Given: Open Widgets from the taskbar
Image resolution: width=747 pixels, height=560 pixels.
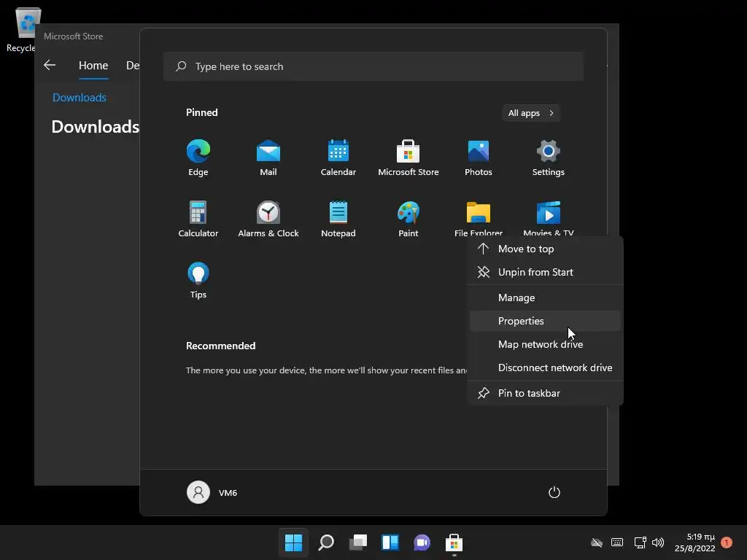Looking at the screenshot, I should (390, 542).
